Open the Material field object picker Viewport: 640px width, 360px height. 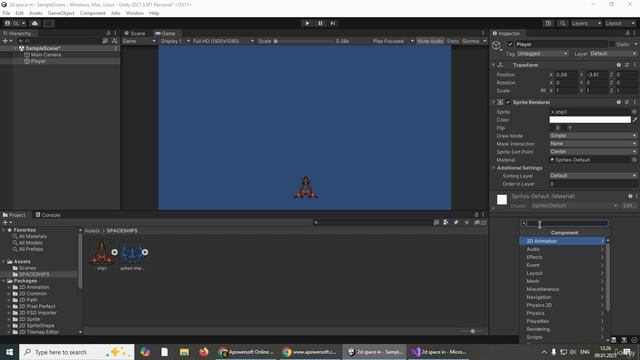click(x=634, y=160)
